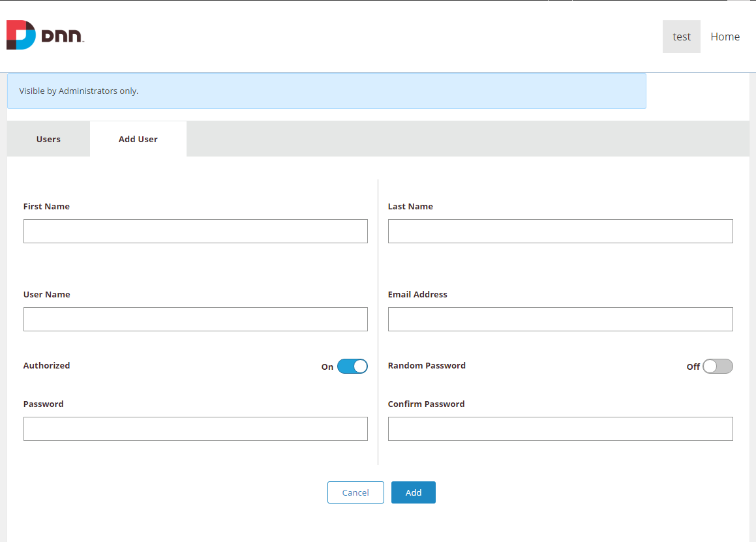The image size is (756, 542).
Task: Click the Password entry field
Action: coord(195,429)
